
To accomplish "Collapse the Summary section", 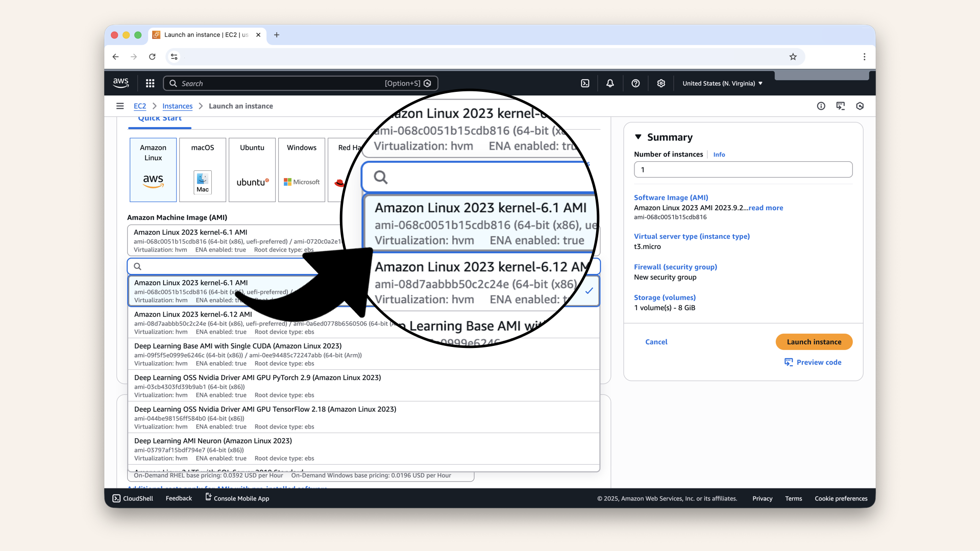I will pos(638,137).
